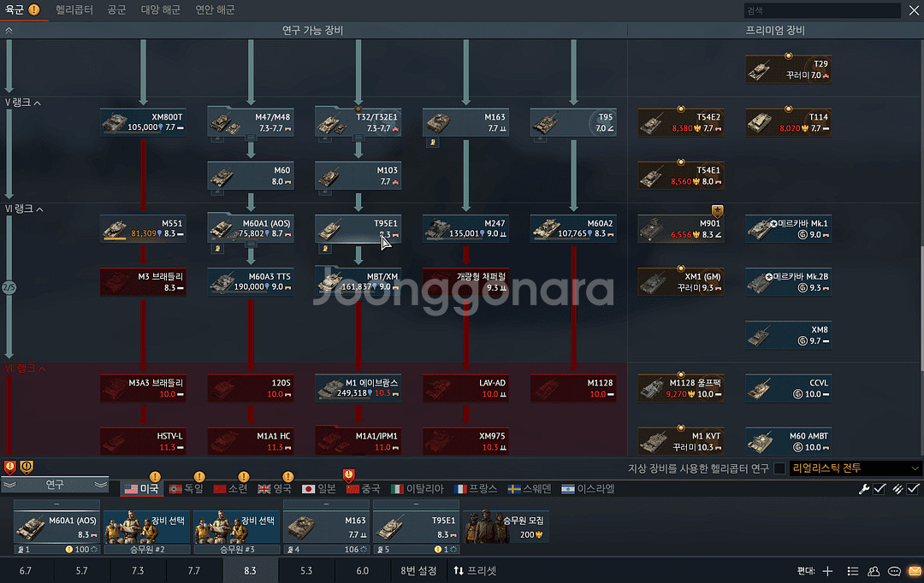Collapse the red VII 랭크 section
This screenshot has width=924, height=583.
point(25,368)
